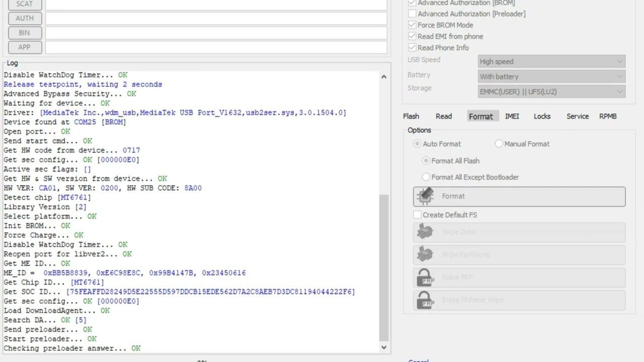
Task: Click the Erase FRP and Wipe button
Action: coord(519,300)
